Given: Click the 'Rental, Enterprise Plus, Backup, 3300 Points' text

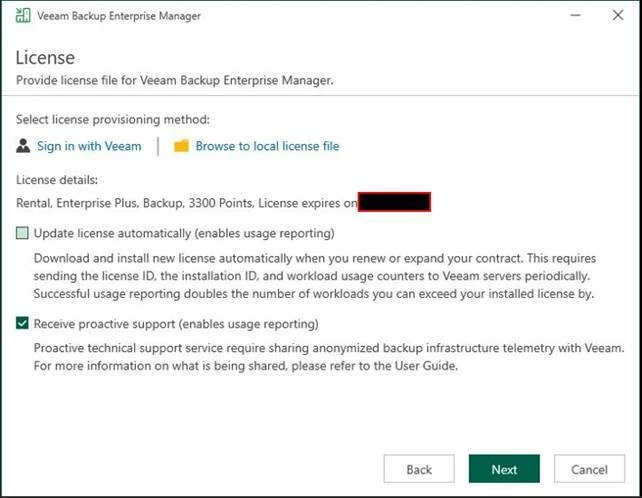Looking at the screenshot, I should pyautogui.click(x=135, y=203).
